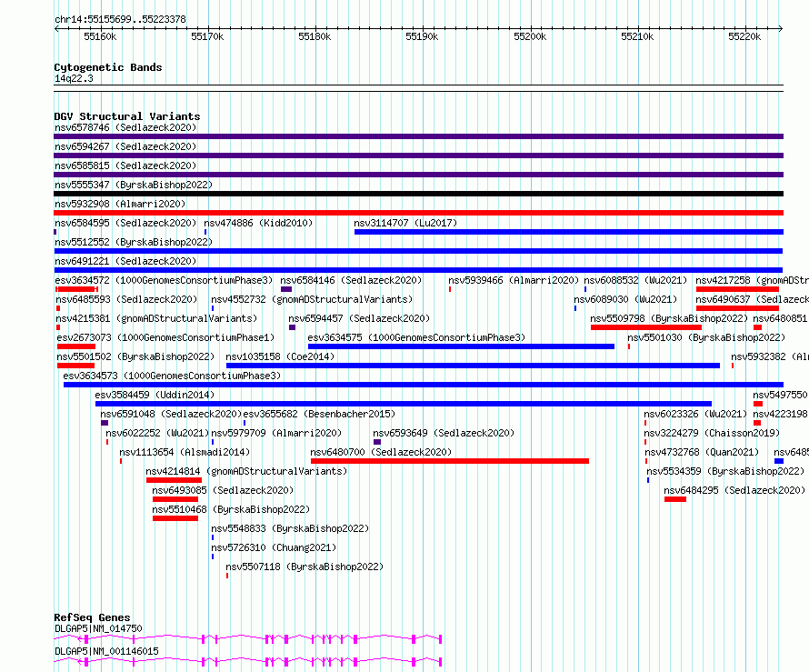Click the DLGAP5 NM_014750 transcript glyph
This screenshot has height=672, width=809.
click(248, 639)
